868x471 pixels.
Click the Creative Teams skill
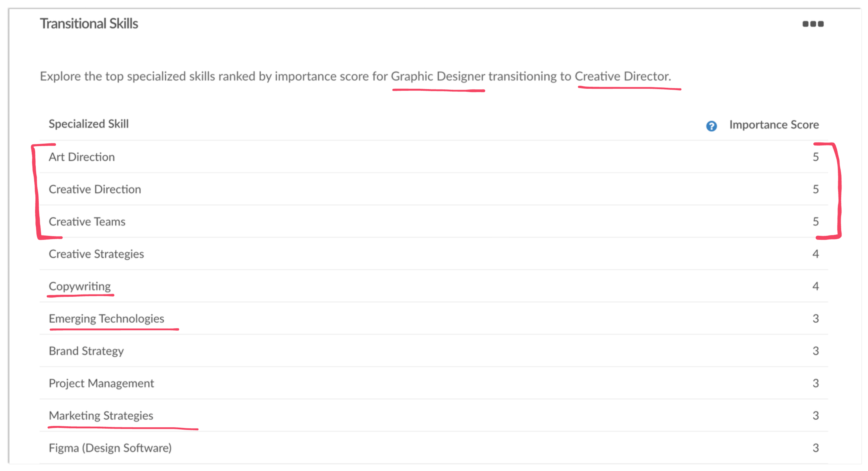click(87, 222)
